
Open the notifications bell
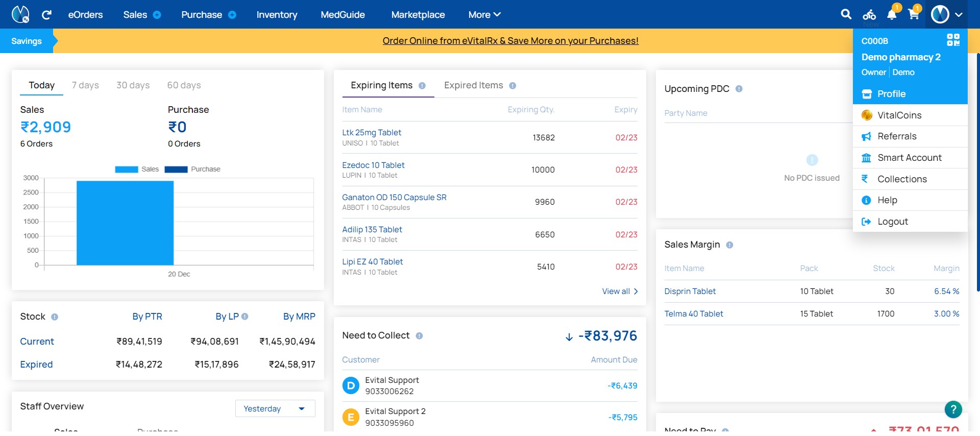click(x=892, y=14)
